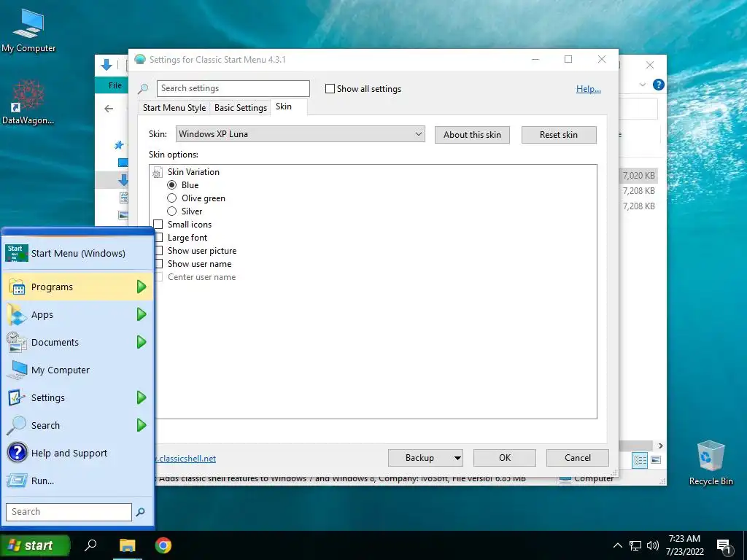The width and height of the screenshot is (747, 560).
Task: Open taskbar Search magnifier icon
Action: [x=90, y=545]
